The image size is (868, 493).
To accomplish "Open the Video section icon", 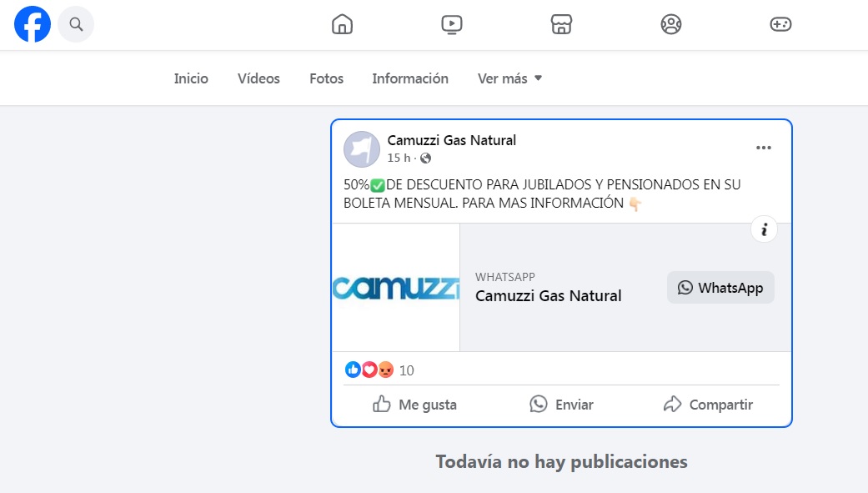I will click(x=452, y=24).
